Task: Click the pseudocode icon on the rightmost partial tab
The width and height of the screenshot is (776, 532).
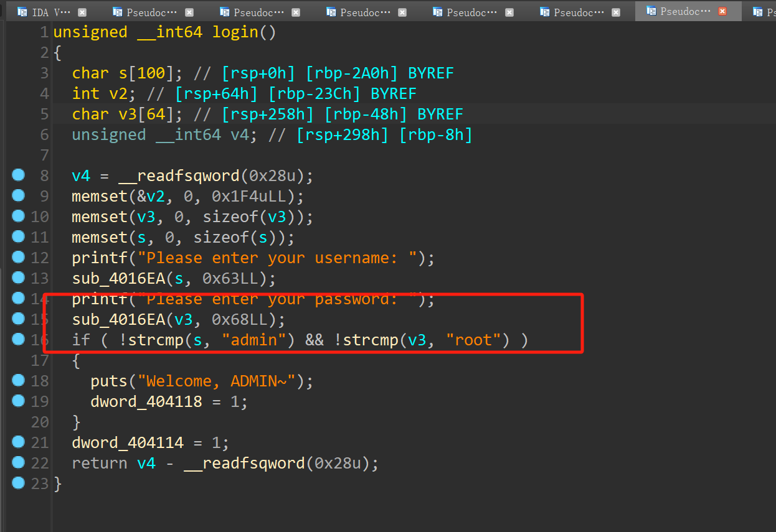Action: click(759, 11)
